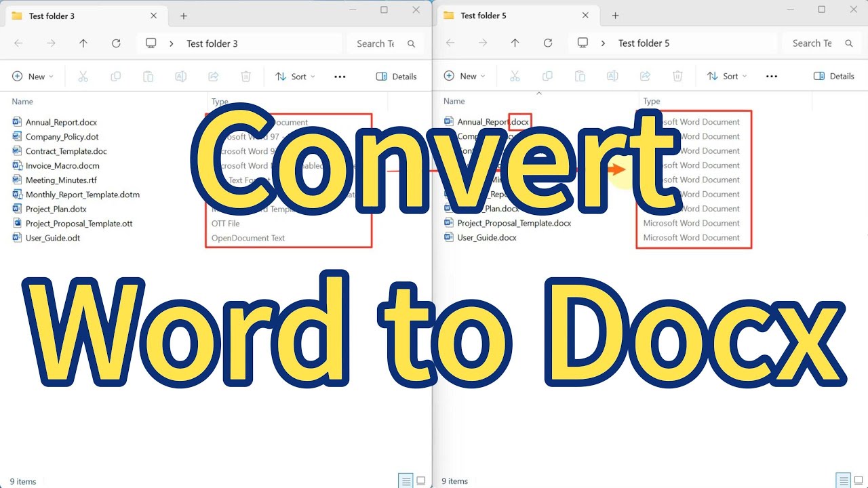Click Delete trash icon in Test folder 5

(x=677, y=76)
